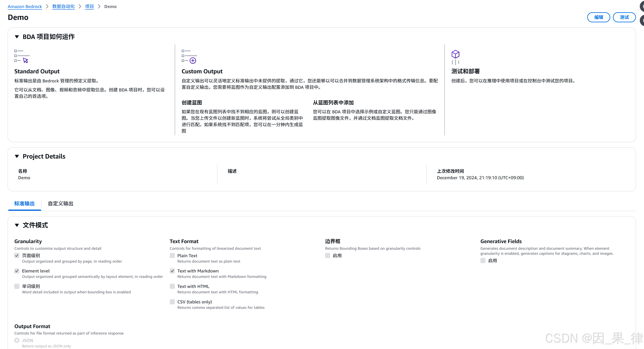
Task: Click the Output Format heading
Action: (32, 326)
